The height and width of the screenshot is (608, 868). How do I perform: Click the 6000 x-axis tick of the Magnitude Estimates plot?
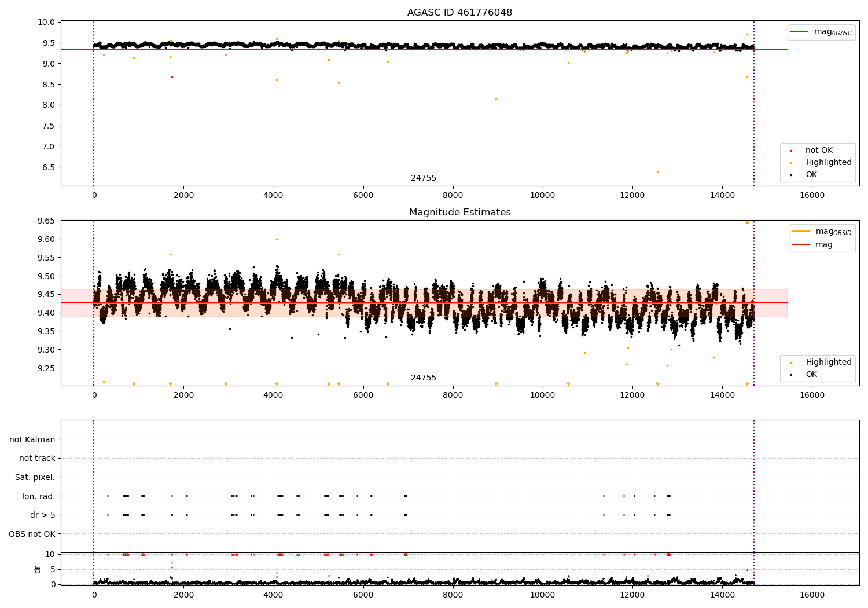[x=363, y=395]
